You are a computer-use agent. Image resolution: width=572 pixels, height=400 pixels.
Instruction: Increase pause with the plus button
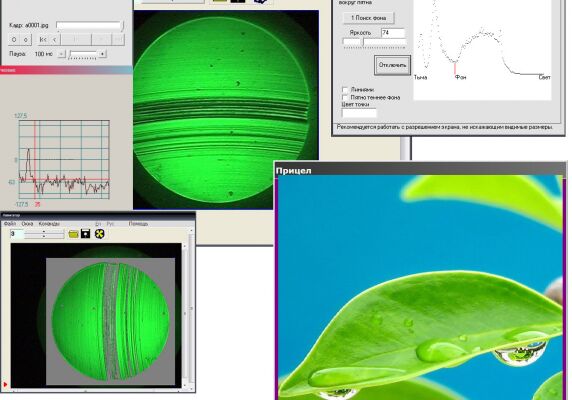tap(103, 54)
